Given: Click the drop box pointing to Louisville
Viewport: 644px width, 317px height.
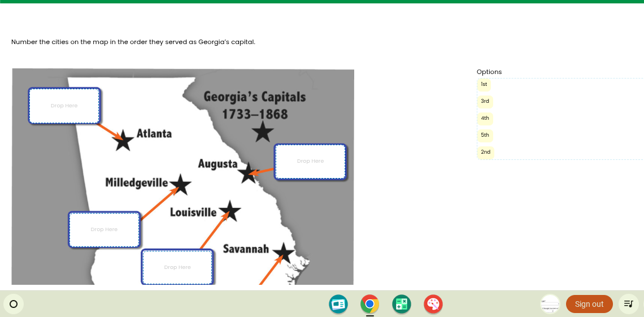Looking at the screenshot, I should point(177,267).
